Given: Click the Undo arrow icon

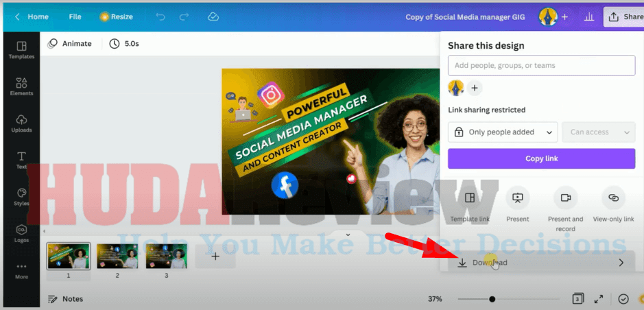Looking at the screenshot, I should tap(160, 17).
